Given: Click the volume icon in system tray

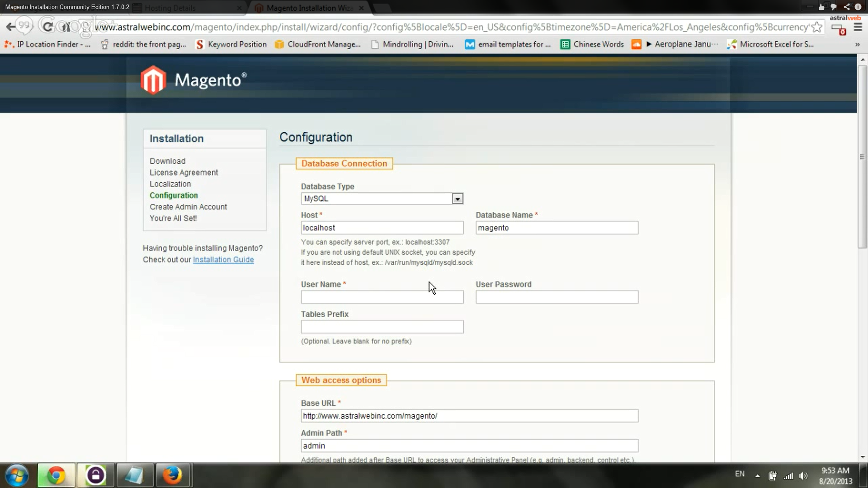Looking at the screenshot, I should point(803,475).
